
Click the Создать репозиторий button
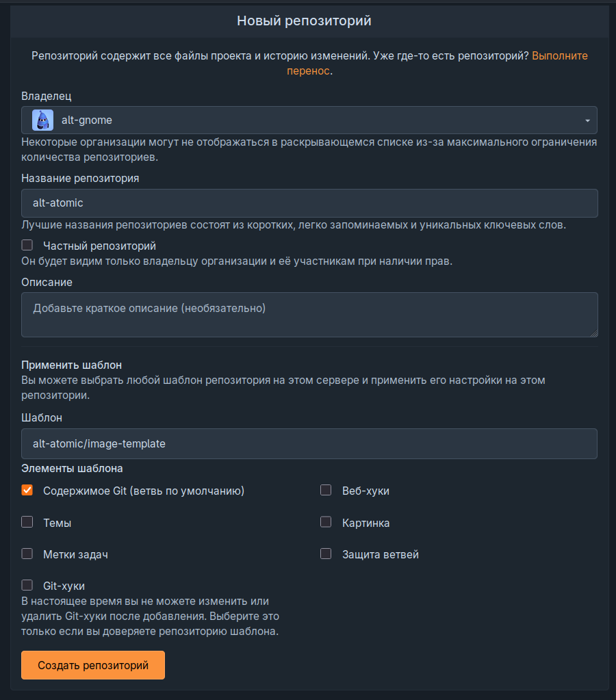point(93,665)
